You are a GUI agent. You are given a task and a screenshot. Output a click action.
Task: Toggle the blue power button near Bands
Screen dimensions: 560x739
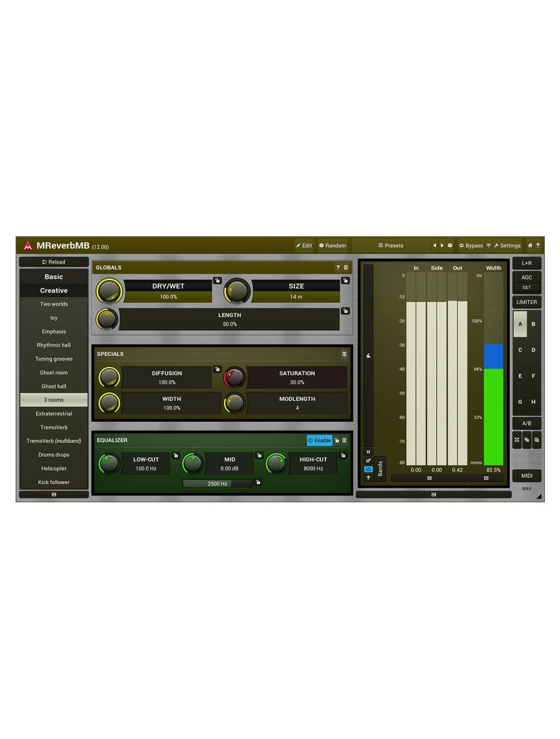[x=368, y=469]
